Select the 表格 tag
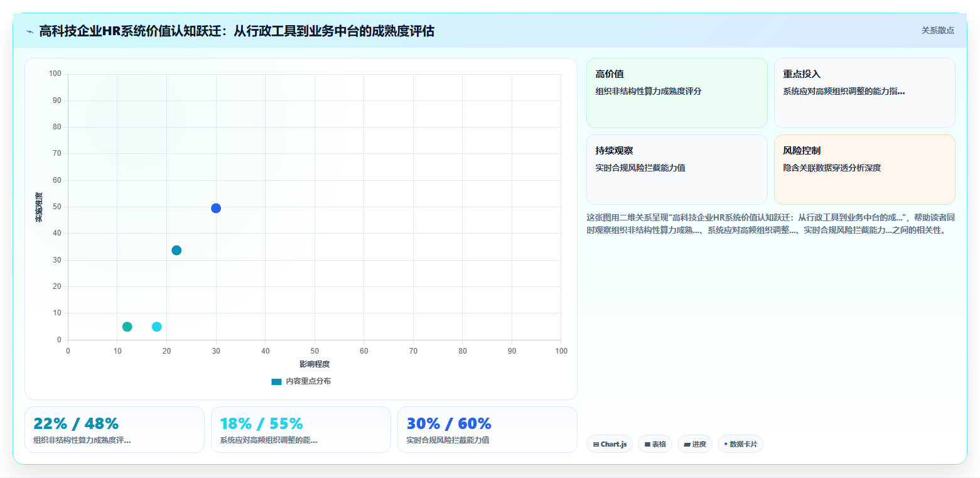 655,444
